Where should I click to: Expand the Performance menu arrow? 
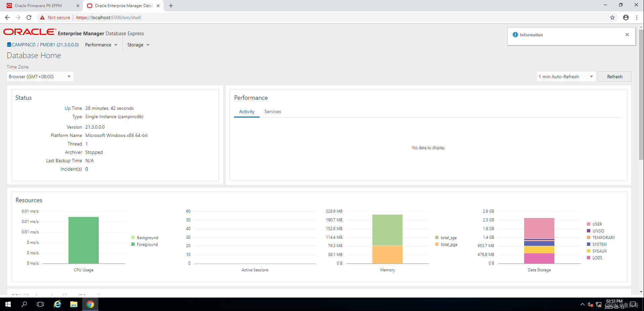(116, 45)
